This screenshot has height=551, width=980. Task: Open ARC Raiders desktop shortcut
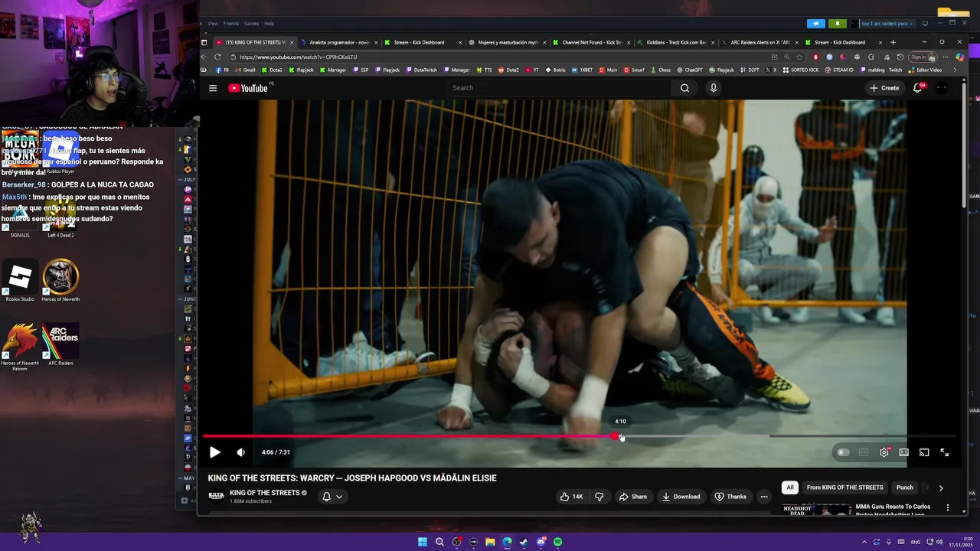60,343
